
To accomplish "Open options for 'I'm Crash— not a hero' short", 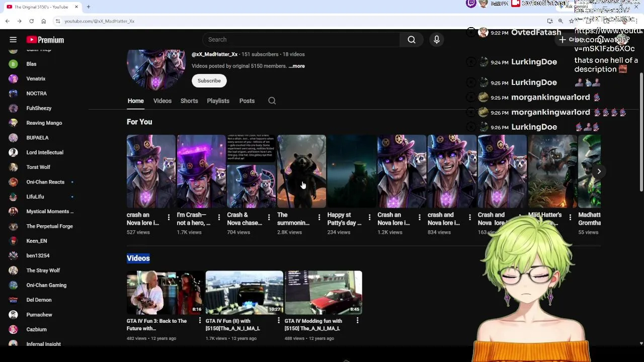I will pyautogui.click(x=219, y=217).
